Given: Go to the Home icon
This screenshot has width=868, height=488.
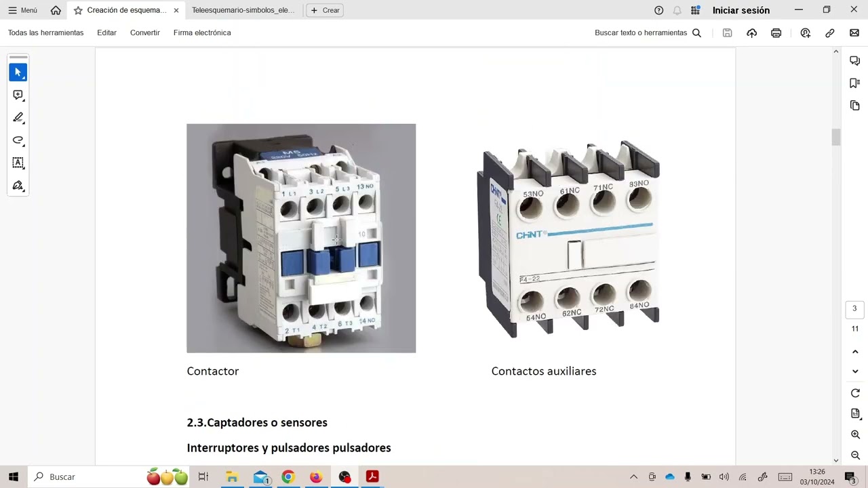Looking at the screenshot, I should [x=56, y=10].
